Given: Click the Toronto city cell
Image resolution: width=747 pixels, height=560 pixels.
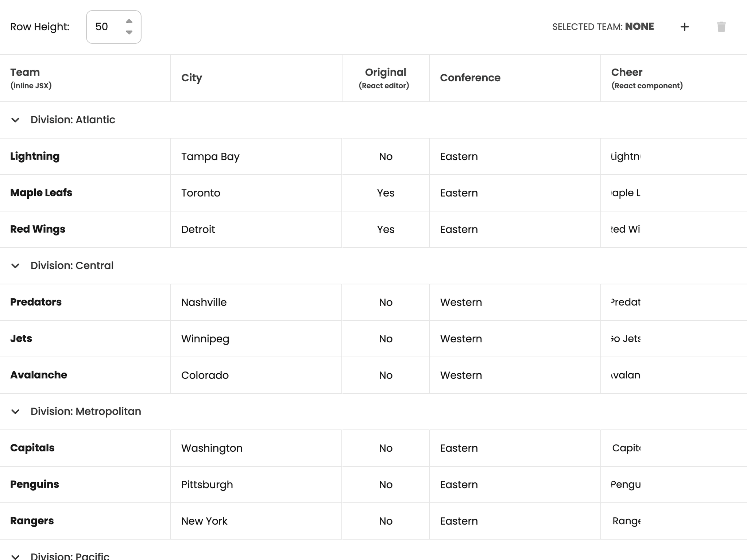Looking at the screenshot, I should [x=201, y=193].
